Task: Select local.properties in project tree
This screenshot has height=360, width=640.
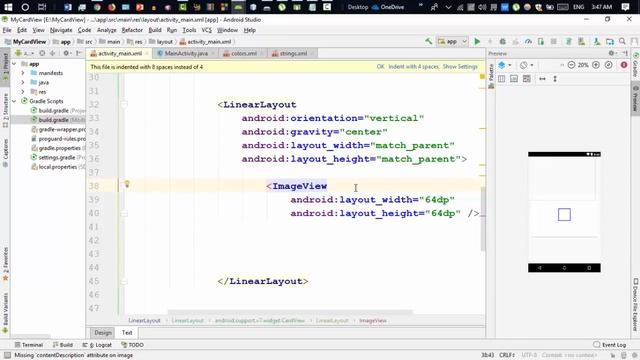Action: pyautogui.click(x=58, y=167)
